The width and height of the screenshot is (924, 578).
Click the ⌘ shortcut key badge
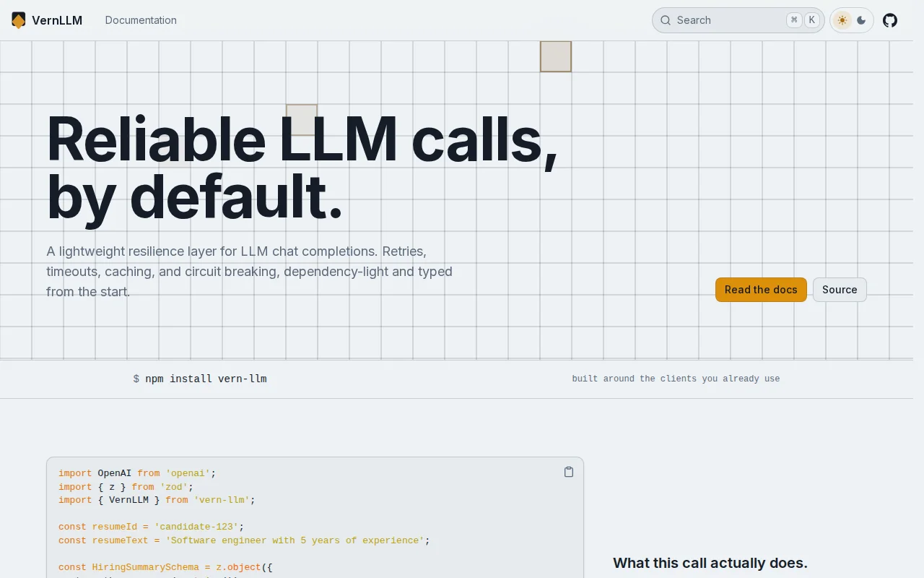point(795,20)
